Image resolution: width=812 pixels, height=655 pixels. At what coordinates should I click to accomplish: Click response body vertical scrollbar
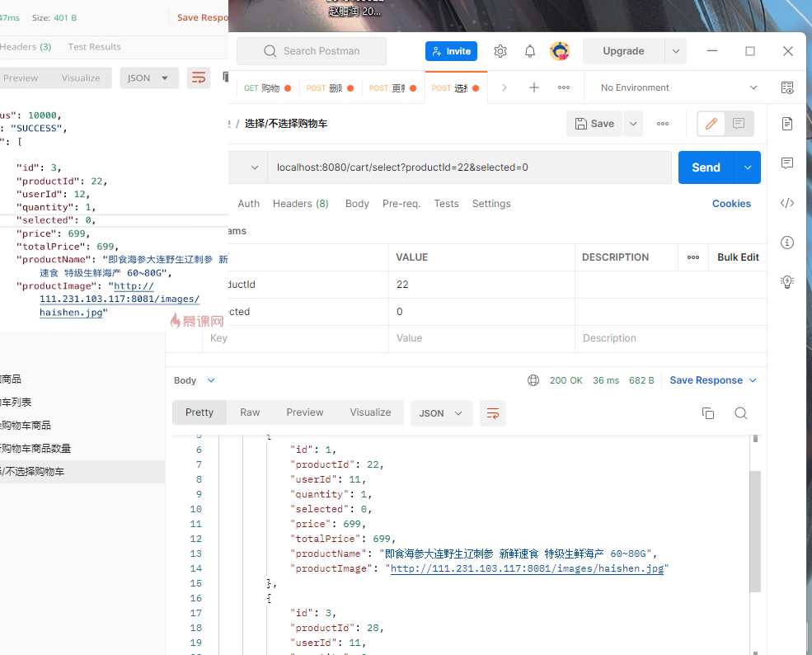point(755,531)
